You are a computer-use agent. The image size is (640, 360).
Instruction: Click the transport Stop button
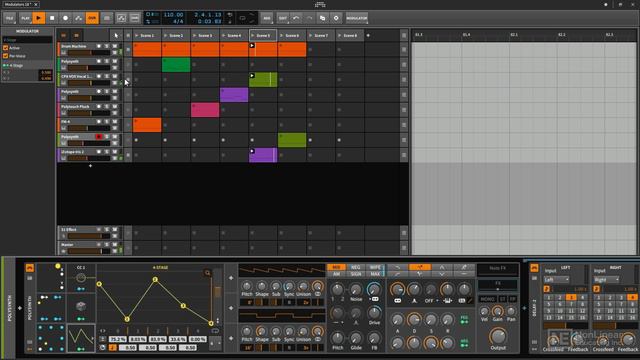(x=52, y=18)
